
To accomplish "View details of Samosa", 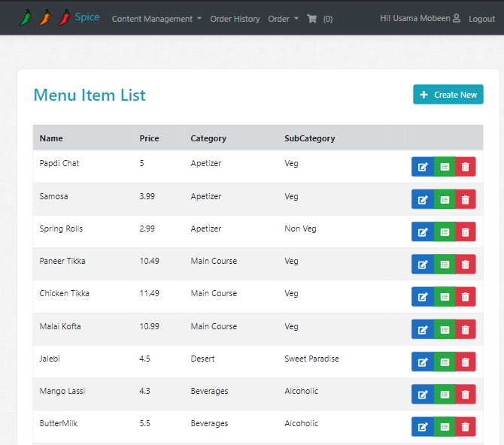I will click(445, 199).
